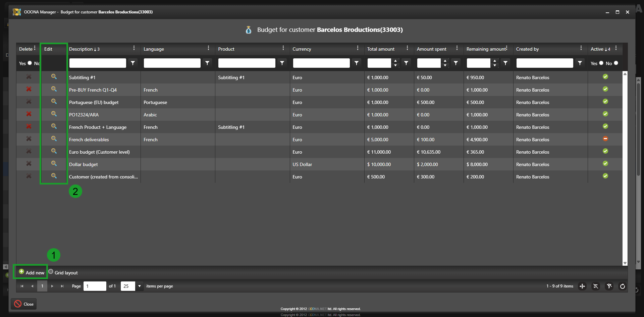Screen dimensions: 644x317
Task: Delete the French Product + Language row
Action: [29, 126]
